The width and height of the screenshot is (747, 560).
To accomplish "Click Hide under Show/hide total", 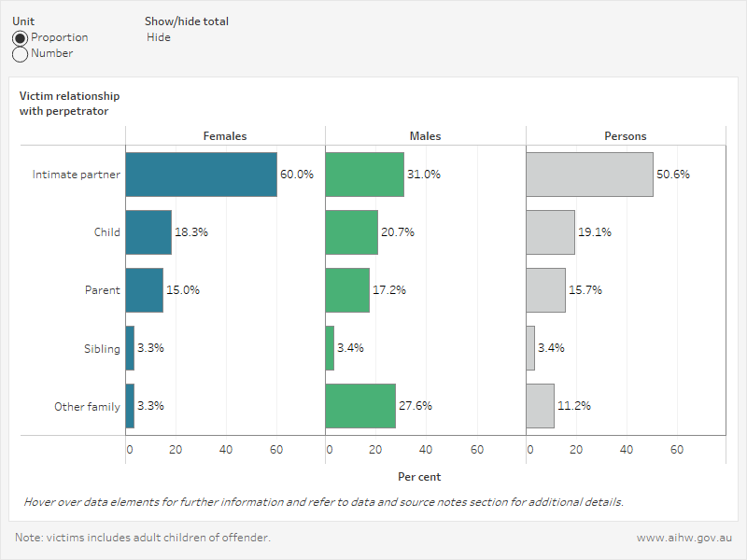I will click(158, 37).
